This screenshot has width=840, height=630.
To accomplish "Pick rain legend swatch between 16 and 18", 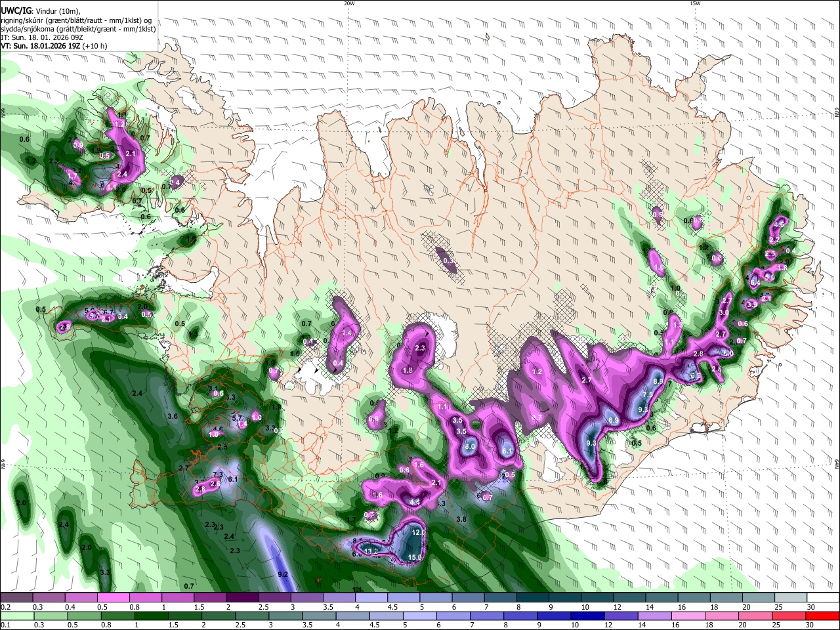I will click(x=688, y=616).
